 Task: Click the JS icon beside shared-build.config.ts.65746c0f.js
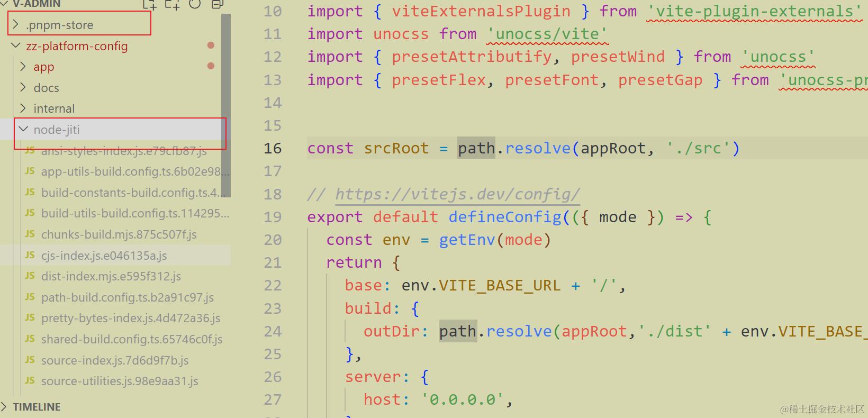(30, 339)
